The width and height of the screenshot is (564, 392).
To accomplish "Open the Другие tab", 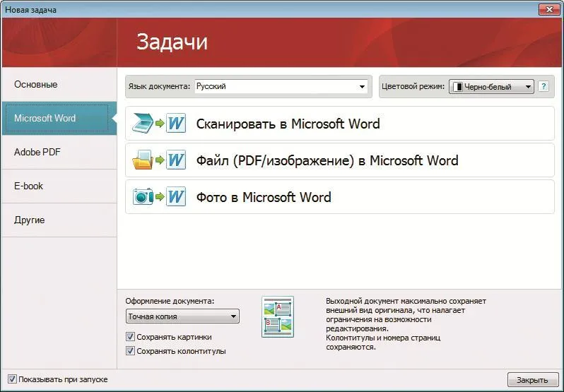I will pyautogui.click(x=59, y=220).
